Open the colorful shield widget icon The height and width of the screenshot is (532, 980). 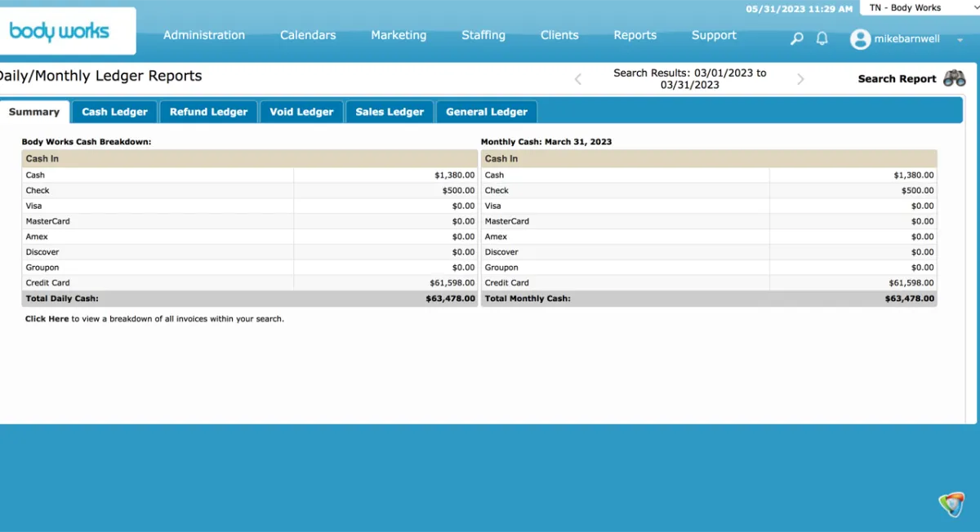(x=951, y=505)
